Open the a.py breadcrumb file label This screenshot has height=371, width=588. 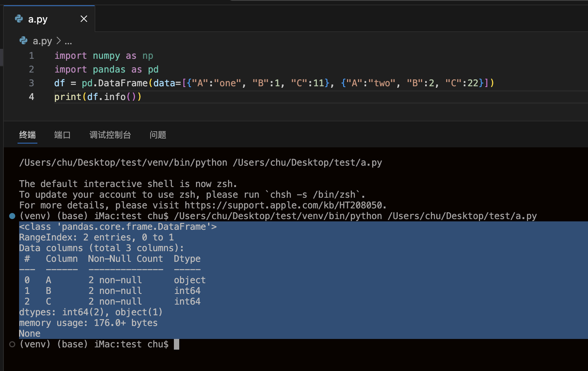[x=42, y=41]
